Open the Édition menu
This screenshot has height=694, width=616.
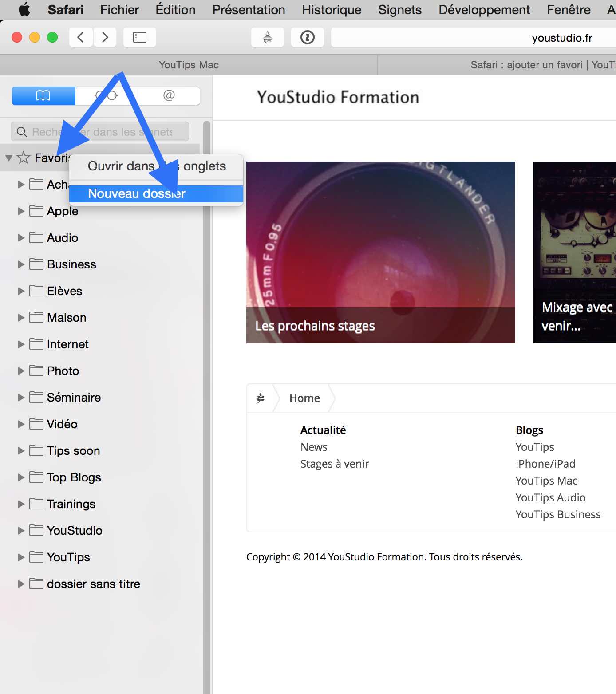[x=175, y=9]
